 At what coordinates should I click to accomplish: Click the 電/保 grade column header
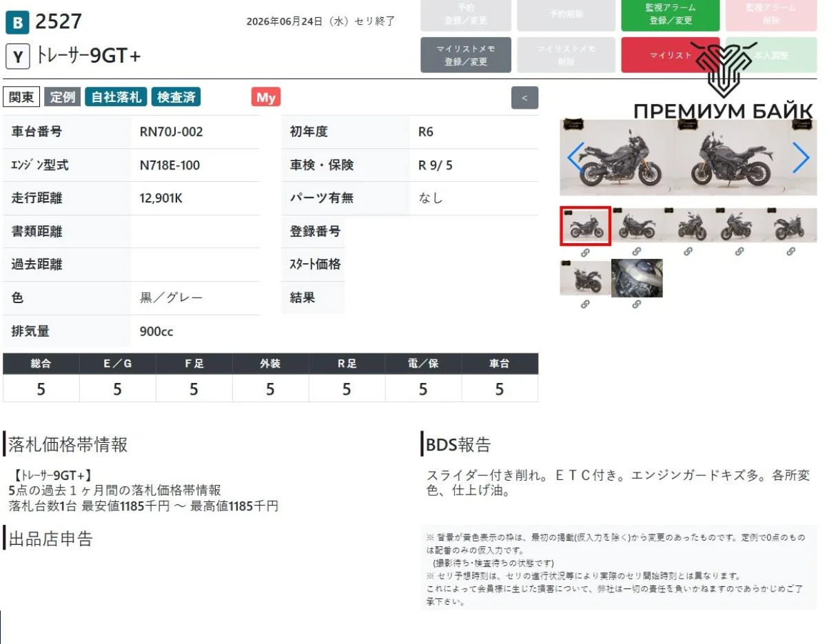click(x=423, y=364)
